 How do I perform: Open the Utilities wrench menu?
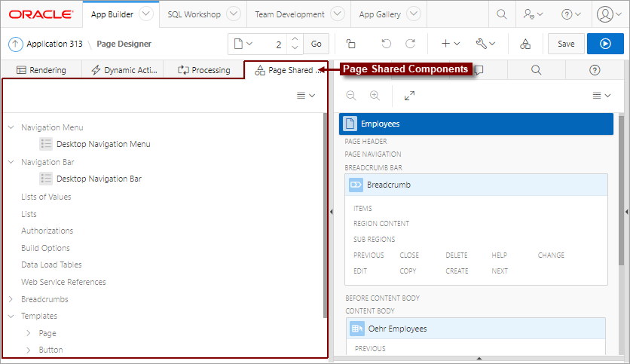[485, 44]
